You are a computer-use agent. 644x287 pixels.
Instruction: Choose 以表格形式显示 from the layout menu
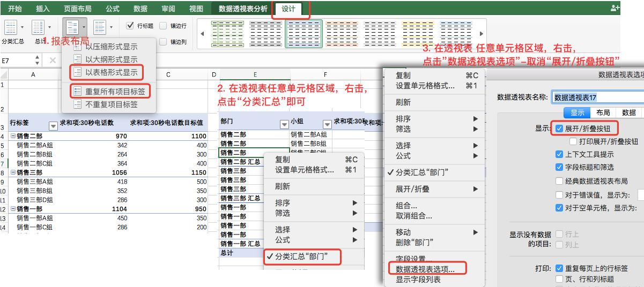(x=111, y=72)
